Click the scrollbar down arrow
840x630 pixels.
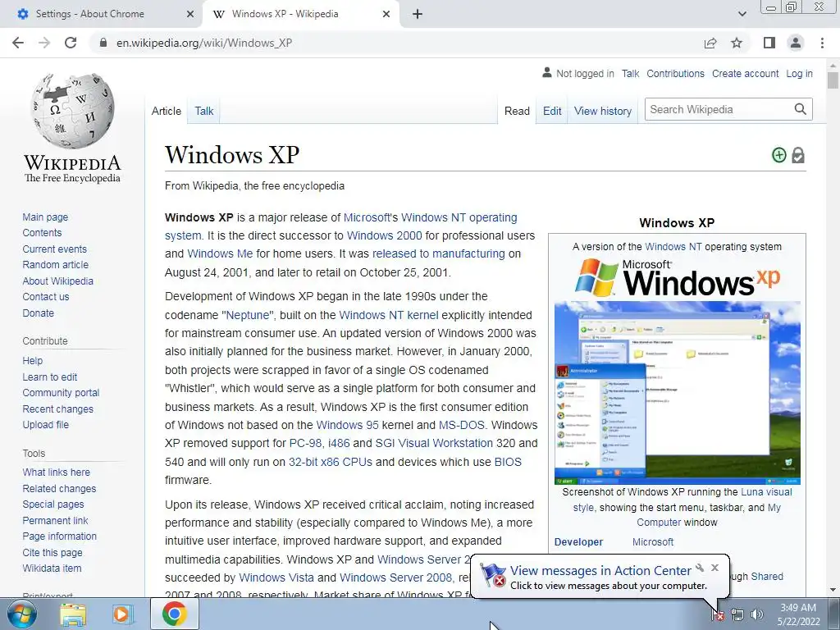[833, 591]
